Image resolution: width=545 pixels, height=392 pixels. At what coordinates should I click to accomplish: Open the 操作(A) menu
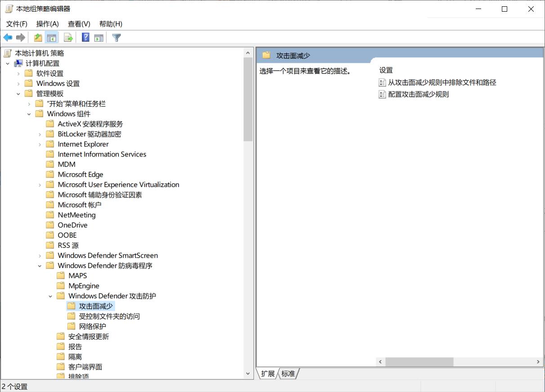tap(47, 24)
